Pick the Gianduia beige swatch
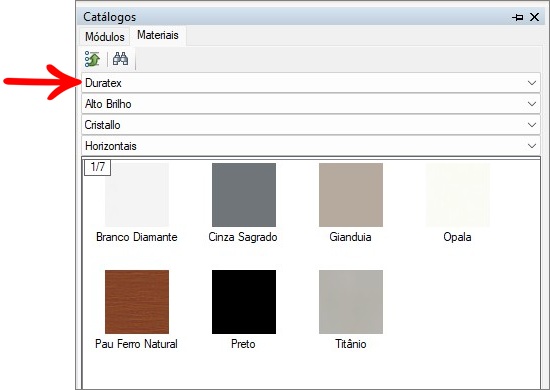Image resolution: width=550 pixels, height=390 pixels. pyautogui.click(x=351, y=195)
